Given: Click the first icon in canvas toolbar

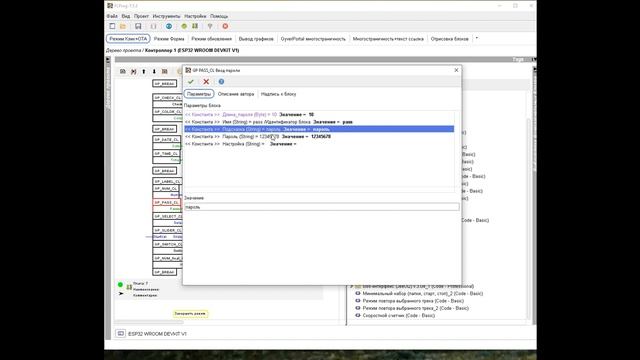Looking at the screenshot, I should click(122, 71).
